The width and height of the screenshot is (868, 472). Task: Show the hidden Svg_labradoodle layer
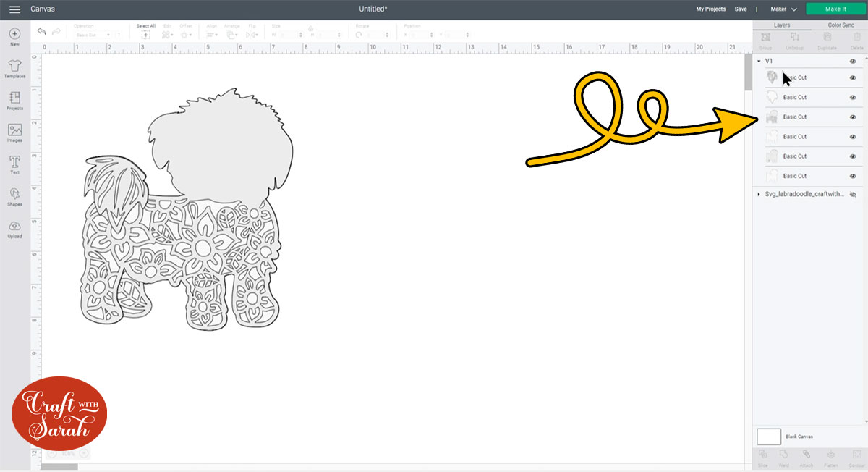tap(853, 195)
